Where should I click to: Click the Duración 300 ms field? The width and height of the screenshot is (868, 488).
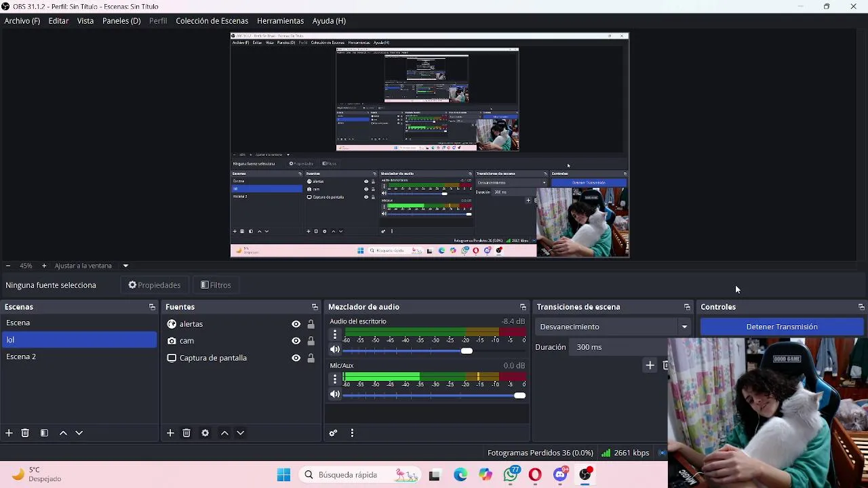(616, 347)
